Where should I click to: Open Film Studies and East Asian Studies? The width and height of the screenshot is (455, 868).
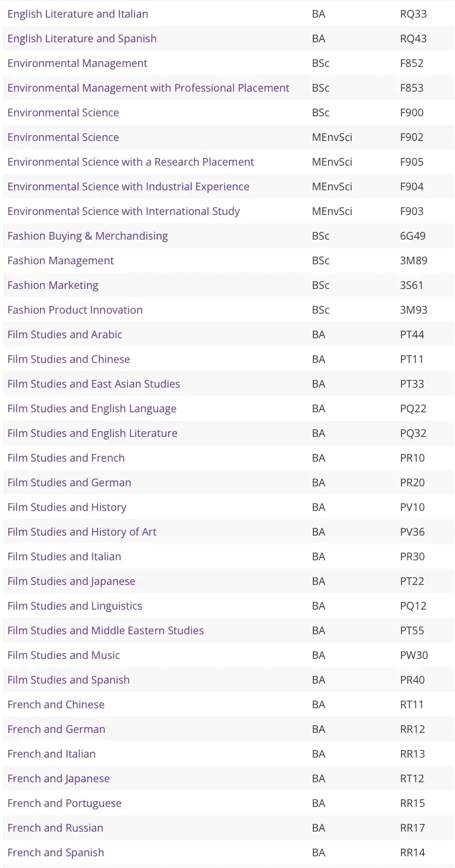coord(93,384)
